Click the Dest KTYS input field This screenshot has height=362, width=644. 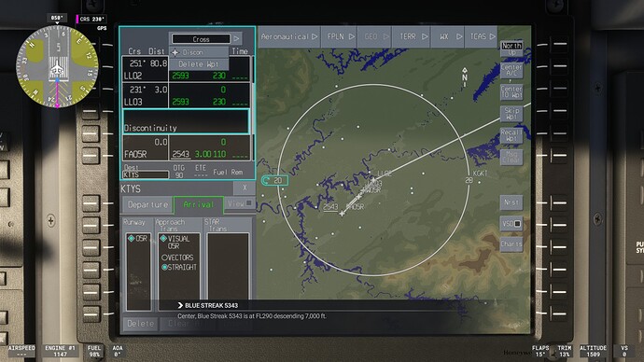[x=146, y=174]
